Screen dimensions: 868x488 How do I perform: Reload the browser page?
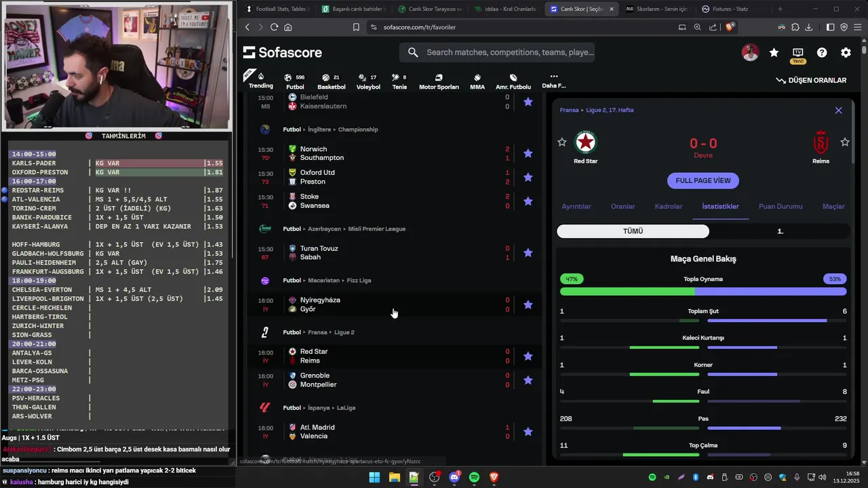point(274,27)
